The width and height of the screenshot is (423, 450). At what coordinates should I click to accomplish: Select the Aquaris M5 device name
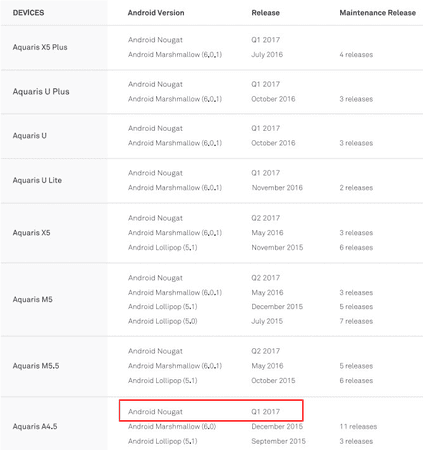click(x=33, y=299)
